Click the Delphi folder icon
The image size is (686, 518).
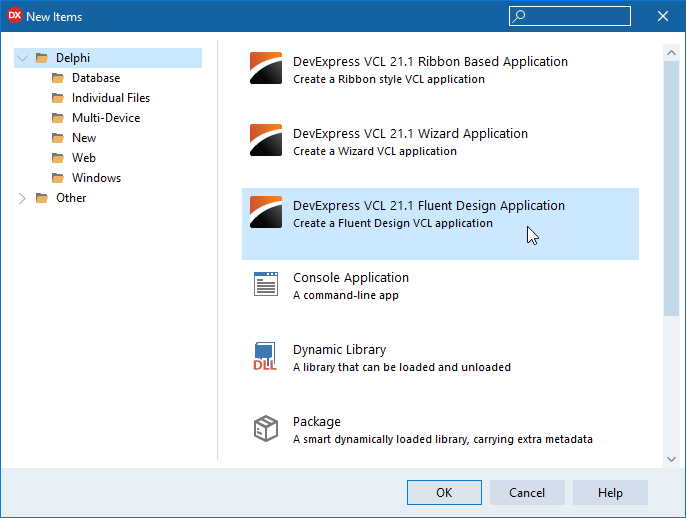tap(42, 58)
